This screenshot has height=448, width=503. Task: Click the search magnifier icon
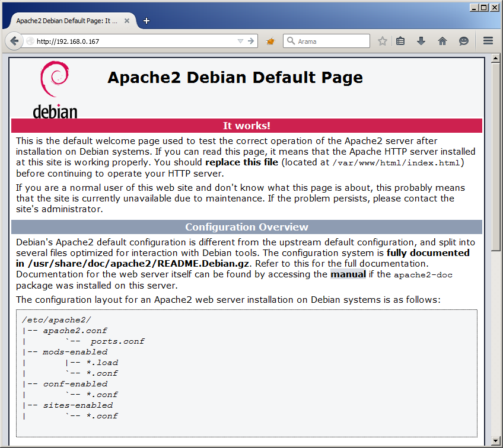pos(291,41)
